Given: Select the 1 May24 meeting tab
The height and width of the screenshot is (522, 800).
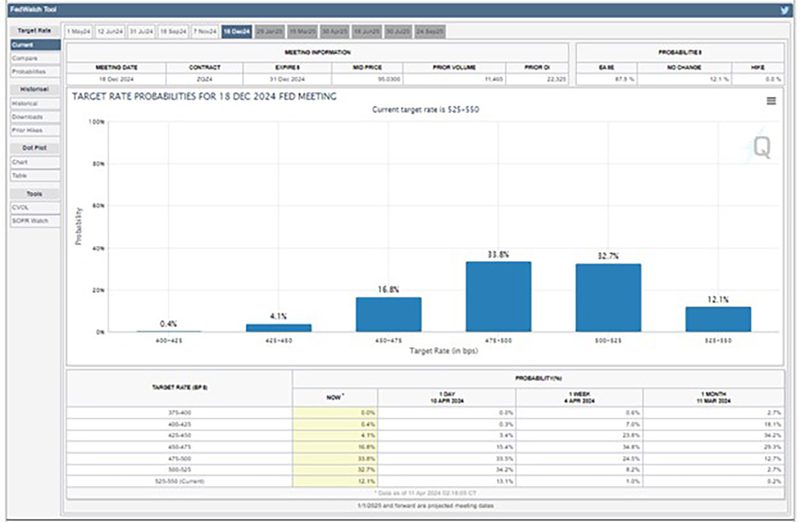Looking at the screenshot, I should [x=79, y=31].
